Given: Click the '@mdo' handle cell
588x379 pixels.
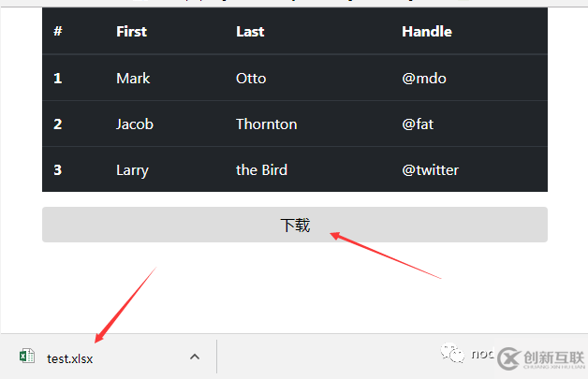Looking at the screenshot, I should pos(424,78).
